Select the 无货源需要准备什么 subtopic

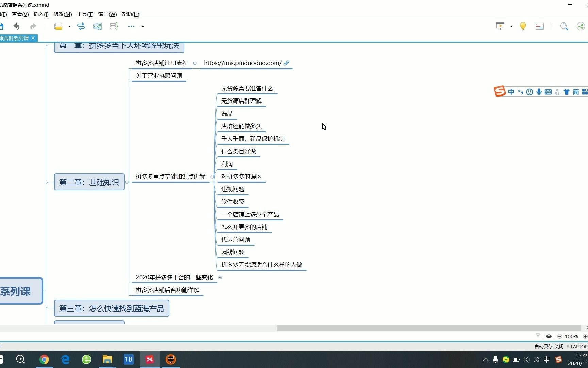(x=247, y=88)
